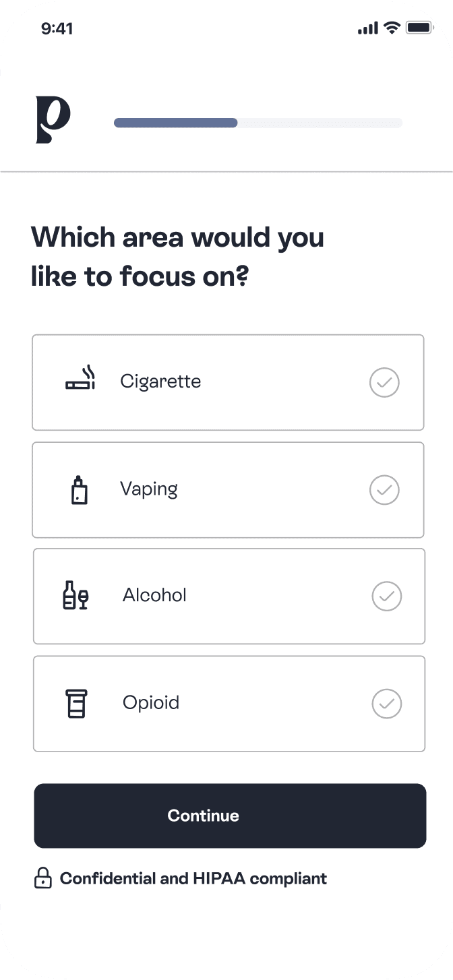453x980 pixels.
Task: Select the checkmark circle for Opioid
Action: point(386,703)
